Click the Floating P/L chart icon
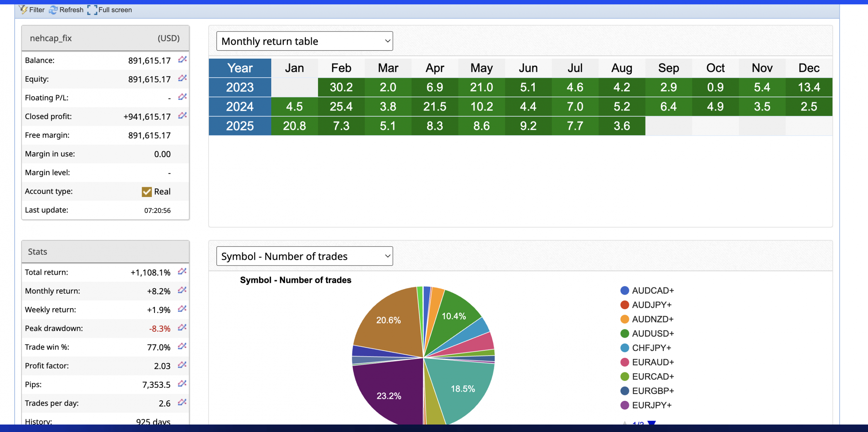The height and width of the screenshot is (432, 868). [x=182, y=97]
